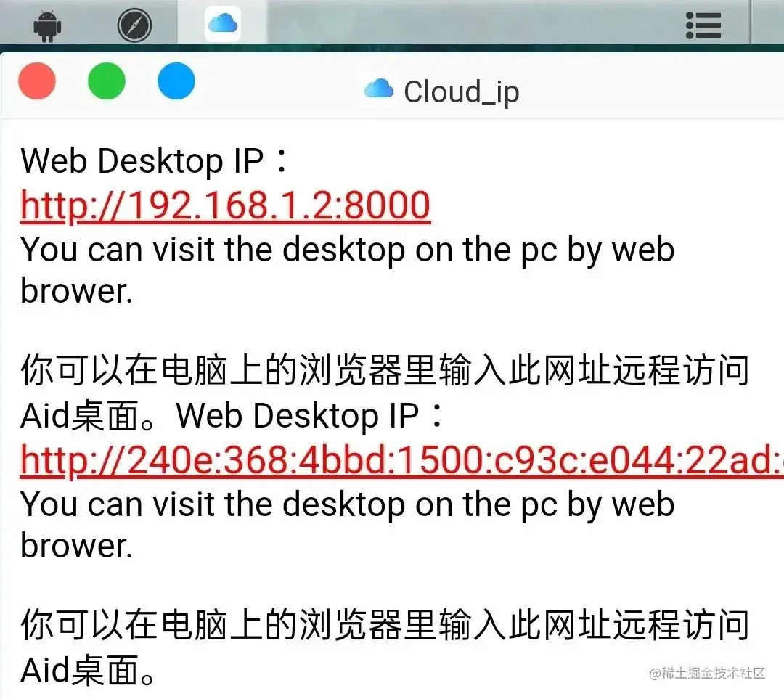Click Web Desktop IP label after Aid桌面。
The width and height of the screenshot is (784, 699).
click(309, 416)
